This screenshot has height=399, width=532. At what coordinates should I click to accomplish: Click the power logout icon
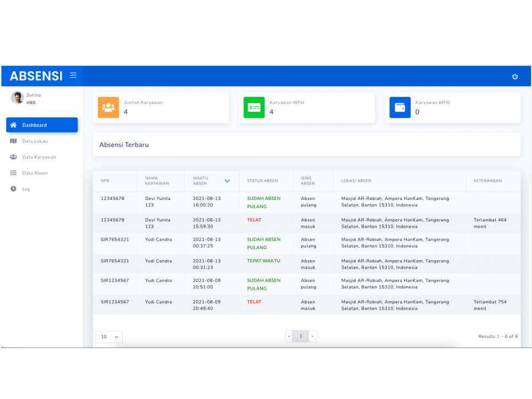tap(514, 76)
